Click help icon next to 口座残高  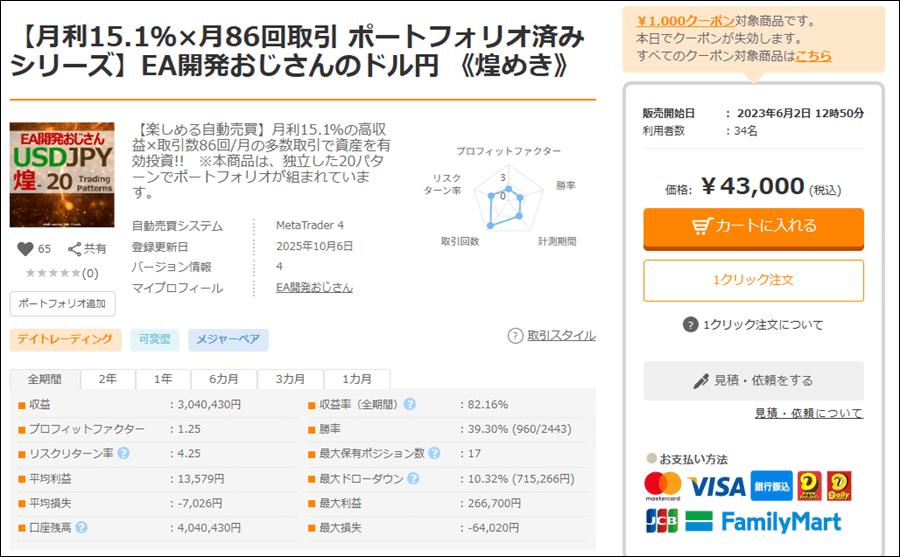click(81, 527)
